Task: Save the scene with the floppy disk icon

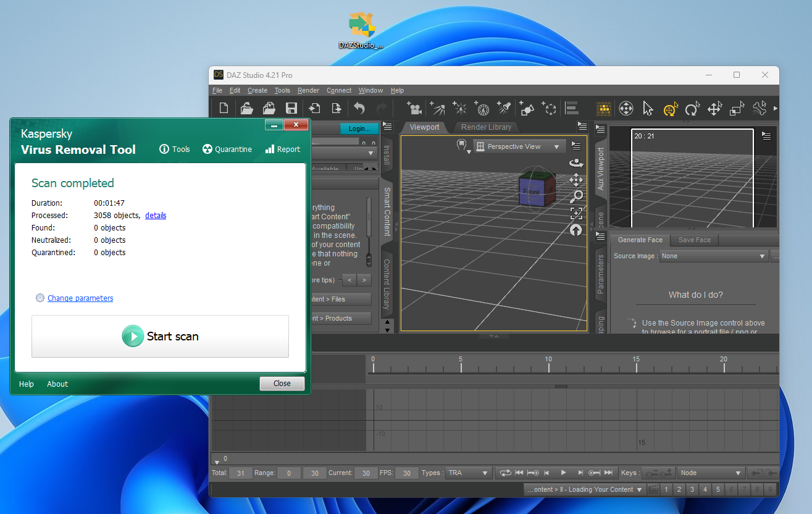Action: [x=291, y=109]
